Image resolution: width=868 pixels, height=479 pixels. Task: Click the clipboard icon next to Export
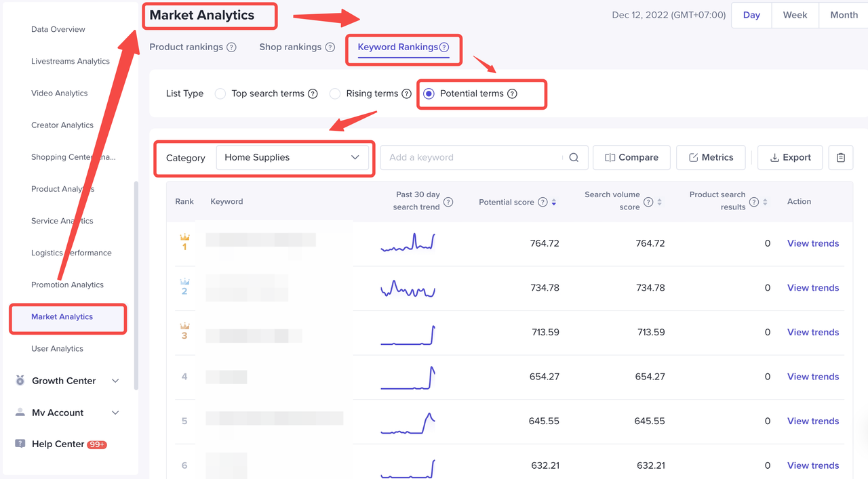841,158
